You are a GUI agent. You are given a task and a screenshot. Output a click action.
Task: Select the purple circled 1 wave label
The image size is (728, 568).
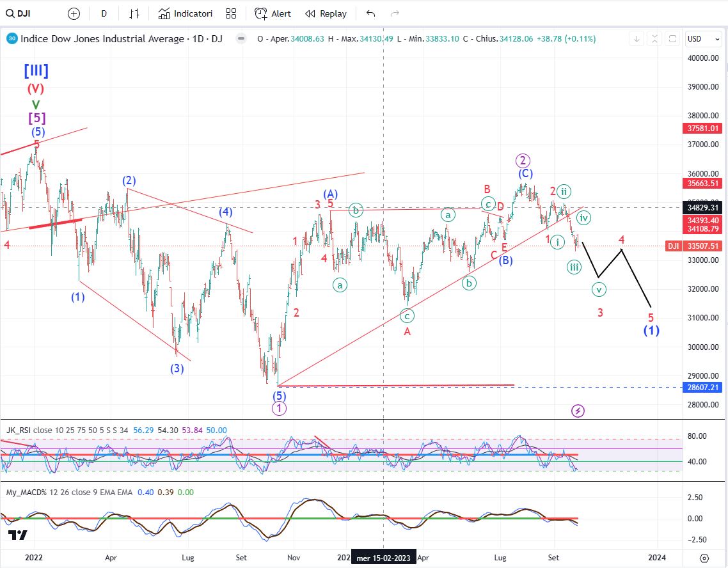[x=278, y=408]
